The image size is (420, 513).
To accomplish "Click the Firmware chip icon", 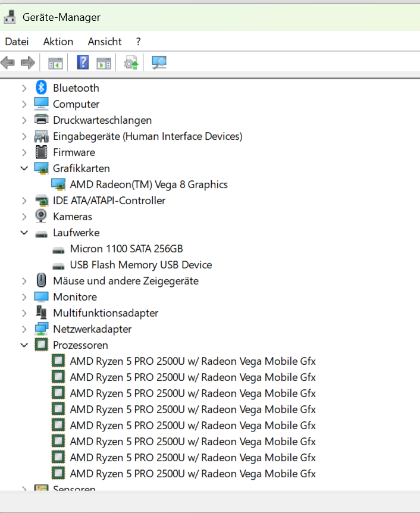I will pos(41,152).
